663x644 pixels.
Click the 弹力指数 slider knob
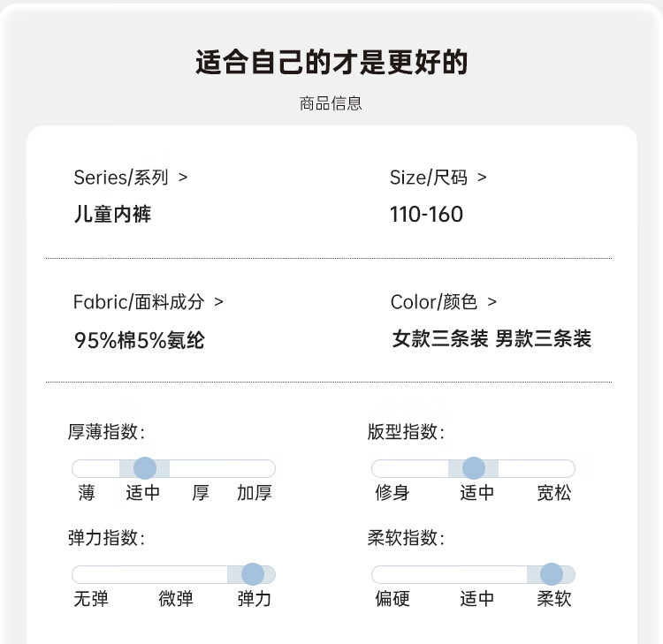point(253,574)
